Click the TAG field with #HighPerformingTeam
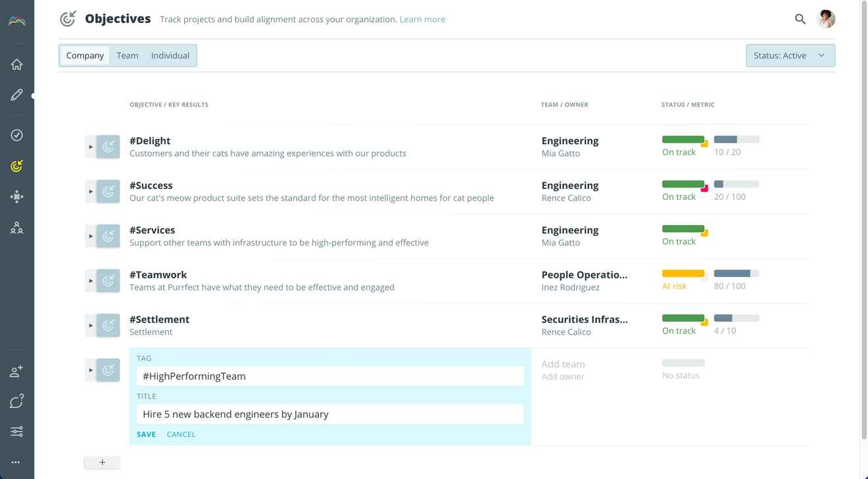 click(330, 376)
